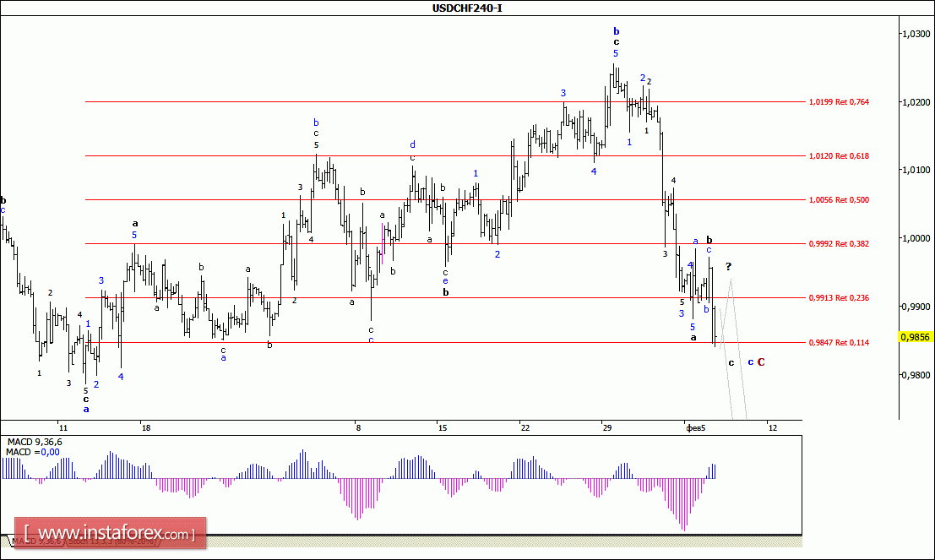Click the red C wave label
935x560 pixels.
(761, 362)
